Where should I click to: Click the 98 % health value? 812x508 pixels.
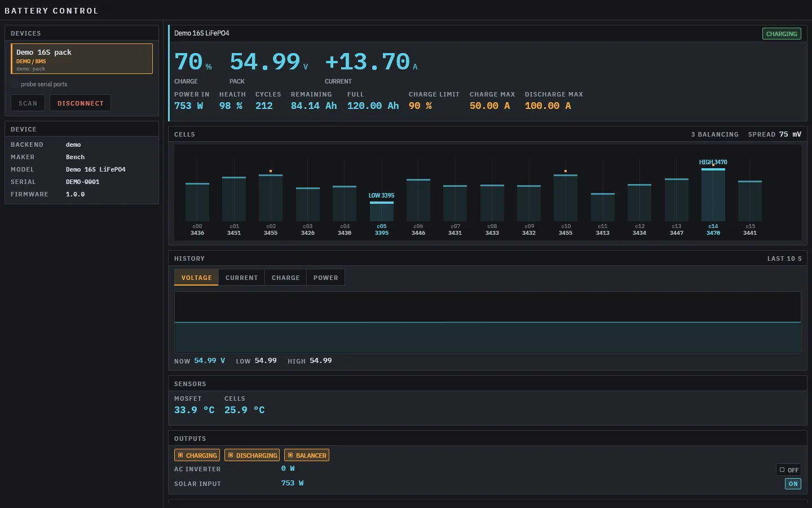pos(231,106)
